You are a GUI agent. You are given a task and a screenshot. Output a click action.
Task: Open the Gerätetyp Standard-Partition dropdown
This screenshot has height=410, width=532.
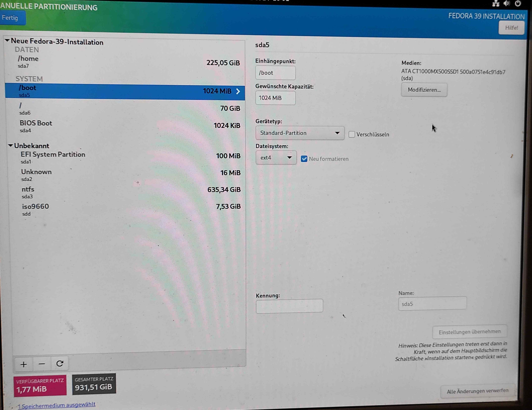click(x=300, y=133)
